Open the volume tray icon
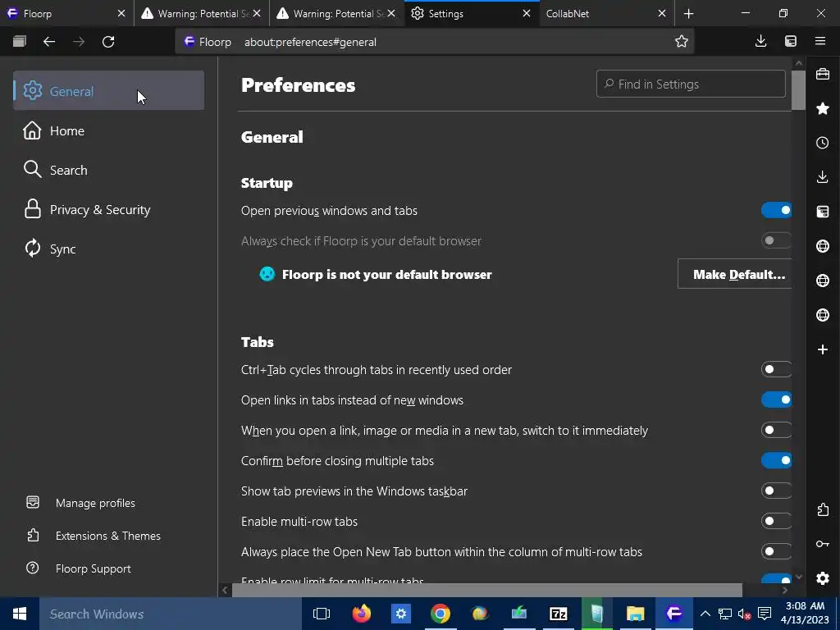 coord(744,614)
